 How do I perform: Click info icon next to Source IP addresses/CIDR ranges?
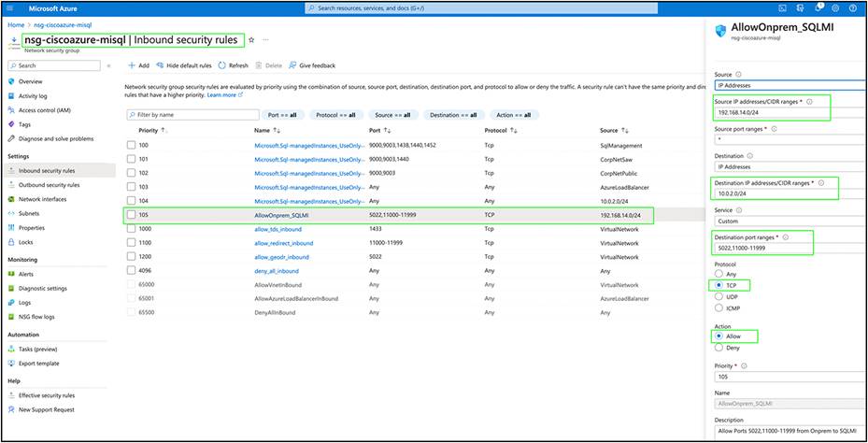click(x=809, y=102)
